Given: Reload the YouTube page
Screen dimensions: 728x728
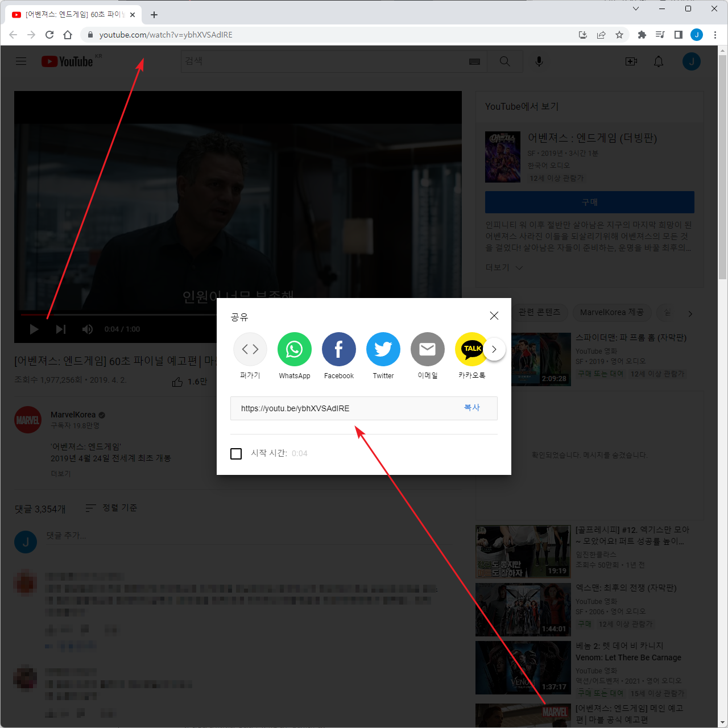Looking at the screenshot, I should (x=49, y=35).
